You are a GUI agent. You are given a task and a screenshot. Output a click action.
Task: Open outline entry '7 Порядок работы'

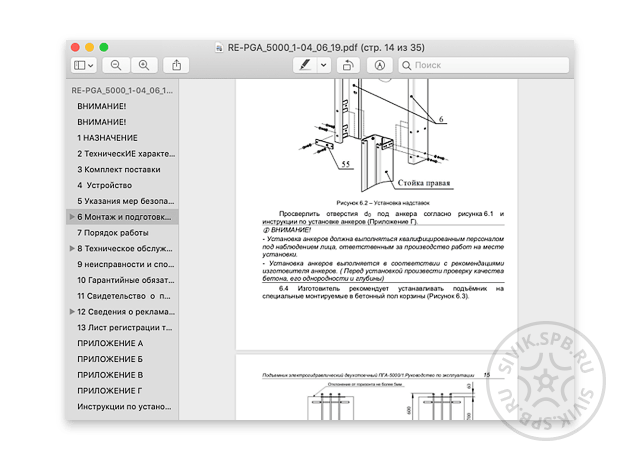click(x=113, y=233)
